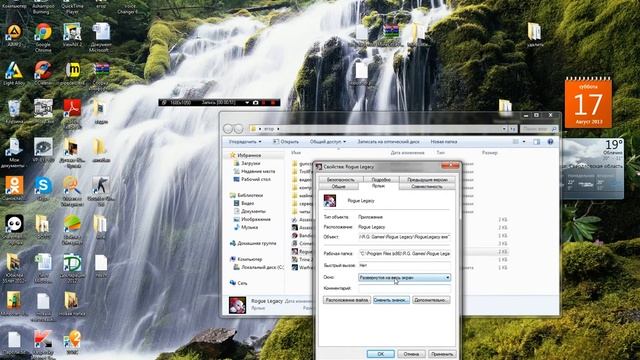Click the orange calendar gadget showing 17
This screenshot has height=360, width=640.
point(588,102)
